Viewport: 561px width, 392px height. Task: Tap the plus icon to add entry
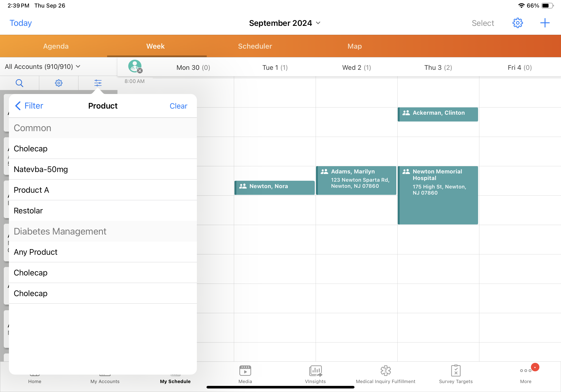545,23
